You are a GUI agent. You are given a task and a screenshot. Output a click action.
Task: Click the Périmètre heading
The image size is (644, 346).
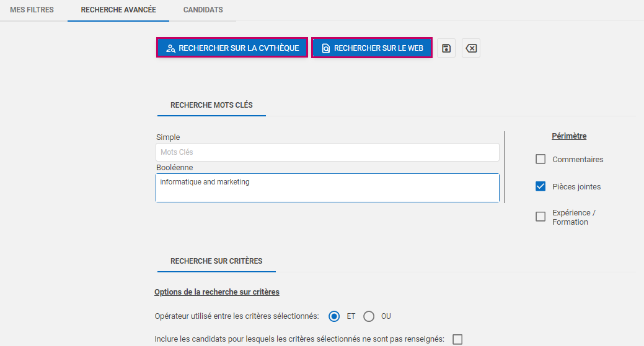click(569, 136)
